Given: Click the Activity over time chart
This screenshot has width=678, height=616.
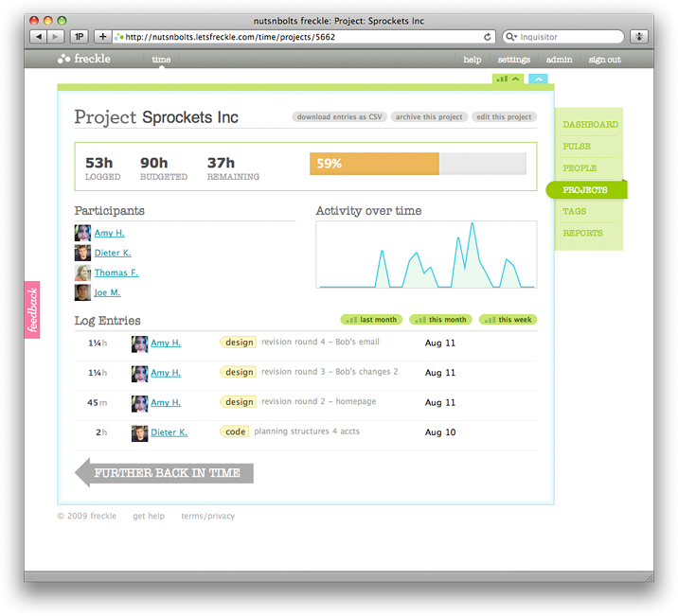Looking at the screenshot, I should pyautogui.click(x=426, y=255).
